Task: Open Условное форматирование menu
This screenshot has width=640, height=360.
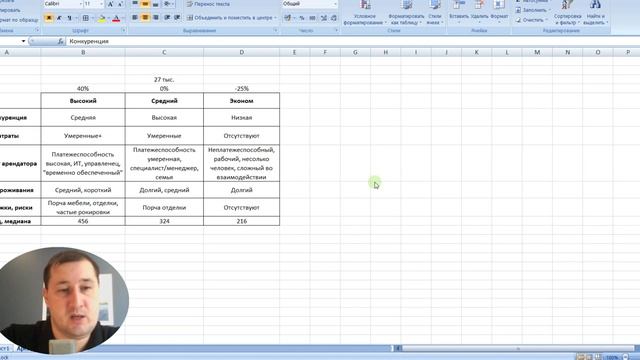Action: click(364, 13)
